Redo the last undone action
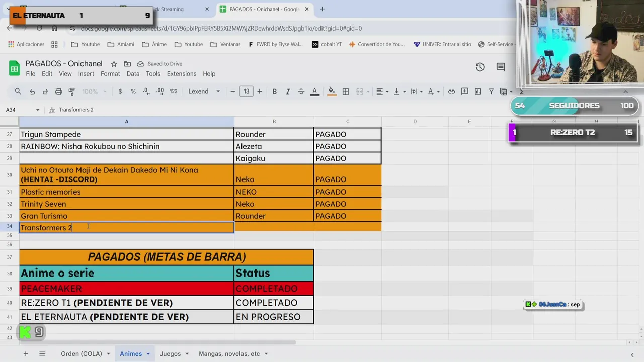644x362 pixels. [x=45, y=92]
